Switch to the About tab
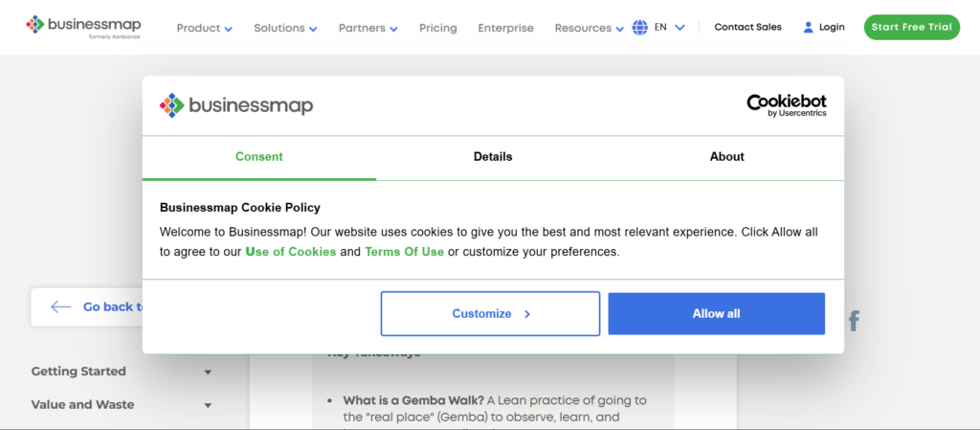Screen dimensions: 980x430 tap(726, 157)
